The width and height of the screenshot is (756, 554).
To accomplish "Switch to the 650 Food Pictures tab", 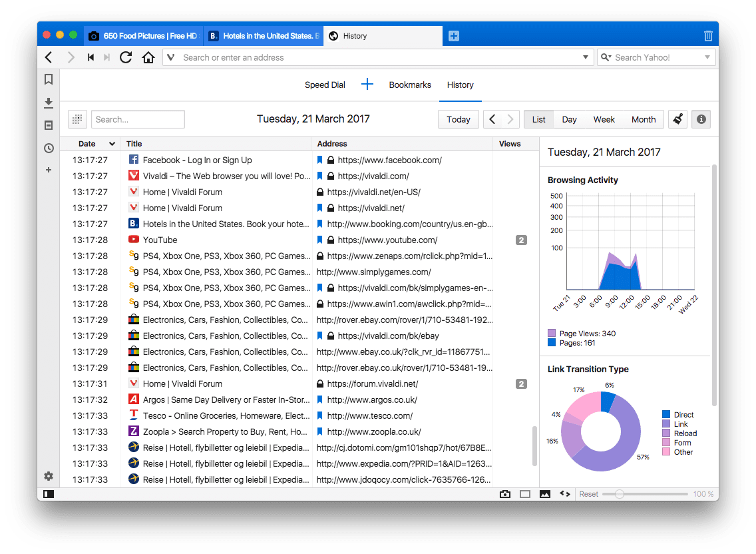I will [x=143, y=36].
